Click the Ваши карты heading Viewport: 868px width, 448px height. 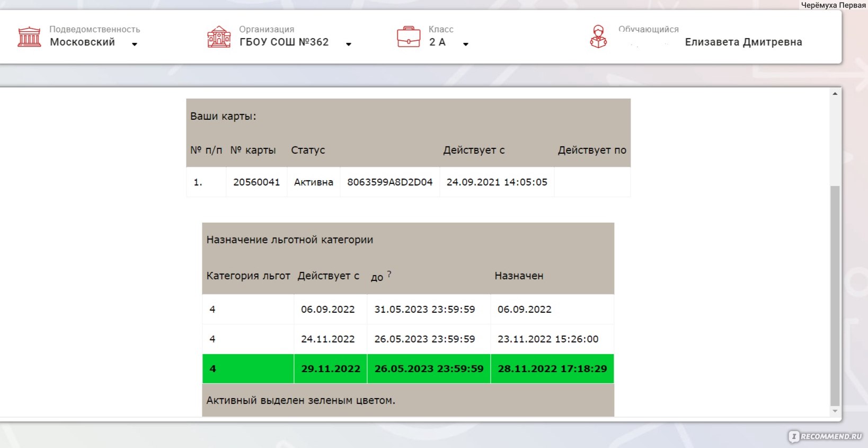click(x=223, y=116)
